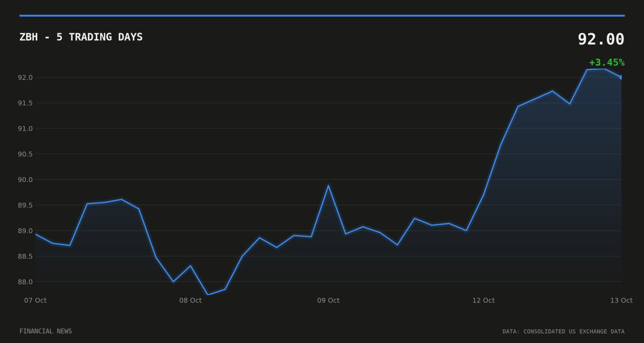Click the 91.5 y-axis label
This screenshot has height=343, width=644.
coord(25,103)
